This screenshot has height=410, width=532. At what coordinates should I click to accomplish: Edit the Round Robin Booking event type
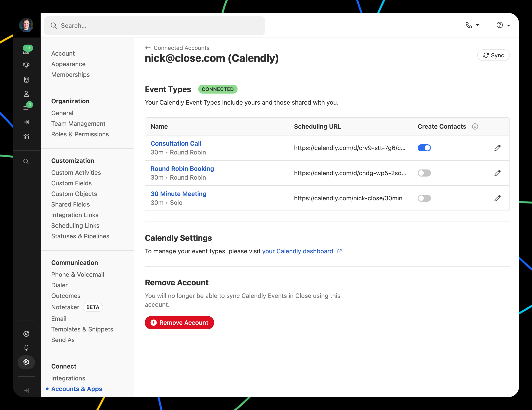point(497,173)
